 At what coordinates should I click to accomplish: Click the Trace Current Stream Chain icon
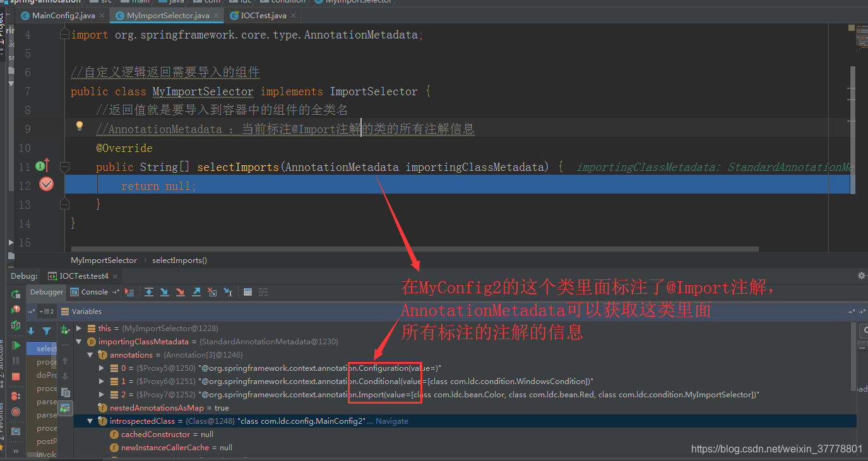pos(263,292)
